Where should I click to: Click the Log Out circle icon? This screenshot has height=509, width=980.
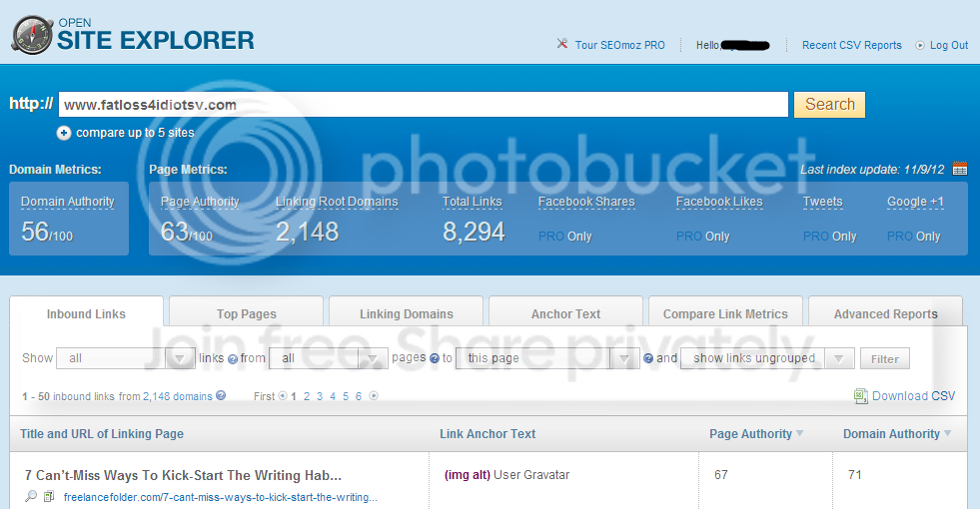tap(919, 45)
